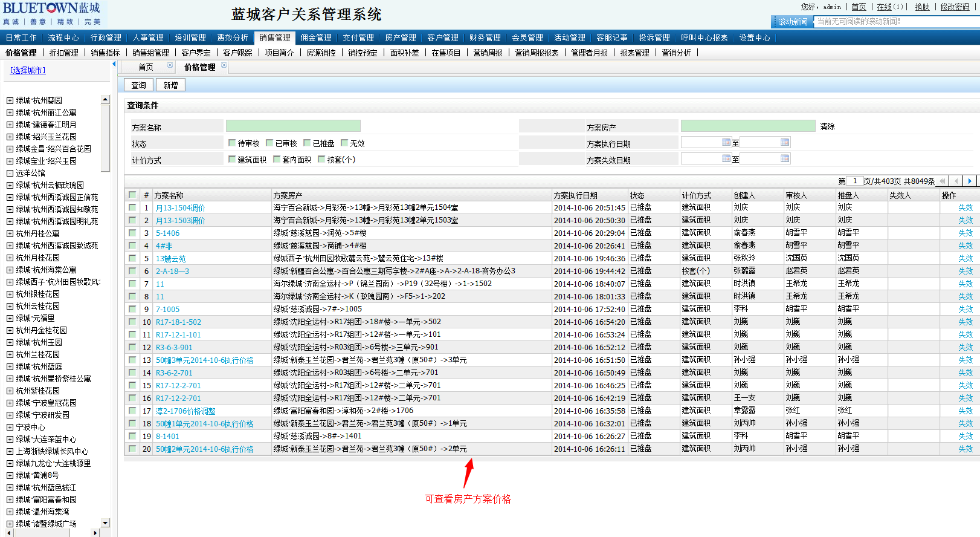Expand 绿城·绍兴玉兰花园 tree node
The image size is (980, 537).
click(10, 137)
